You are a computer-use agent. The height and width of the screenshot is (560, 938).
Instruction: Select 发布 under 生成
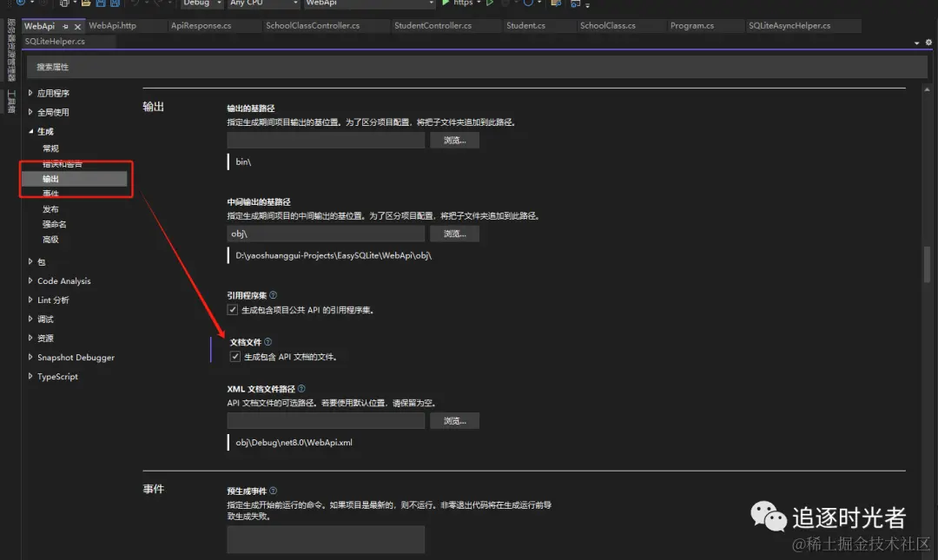coord(51,208)
